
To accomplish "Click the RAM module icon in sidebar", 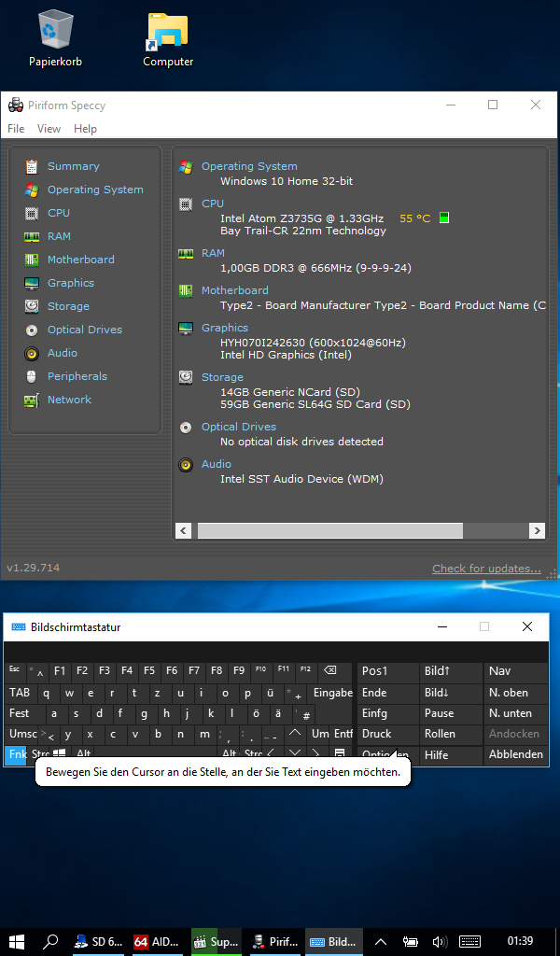I will [x=32, y=236].
